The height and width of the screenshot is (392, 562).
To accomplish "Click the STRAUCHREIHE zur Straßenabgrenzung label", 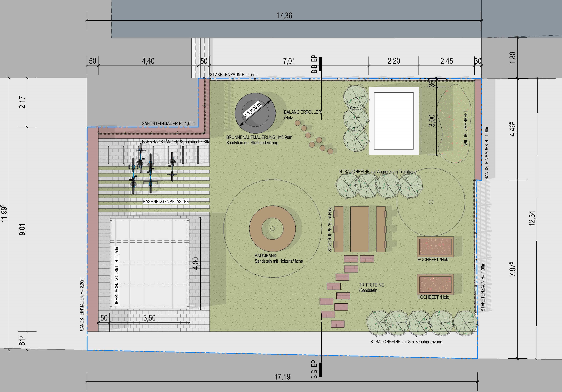I will 406,342.
